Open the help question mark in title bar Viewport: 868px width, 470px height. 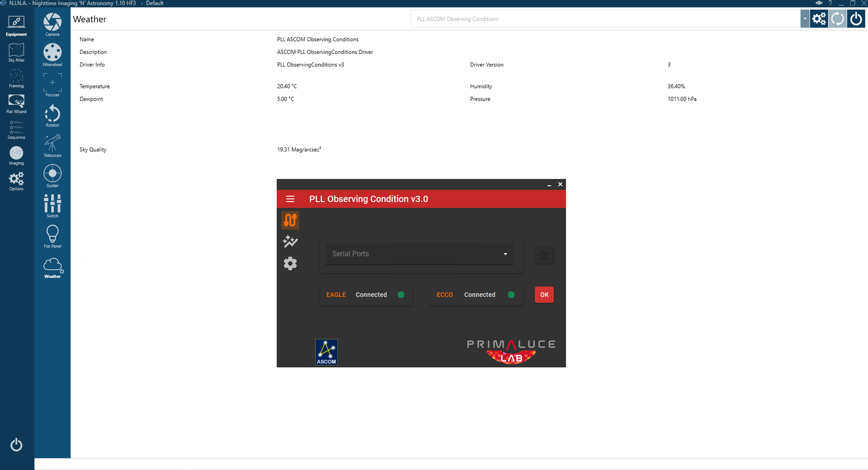coord(830,3)
